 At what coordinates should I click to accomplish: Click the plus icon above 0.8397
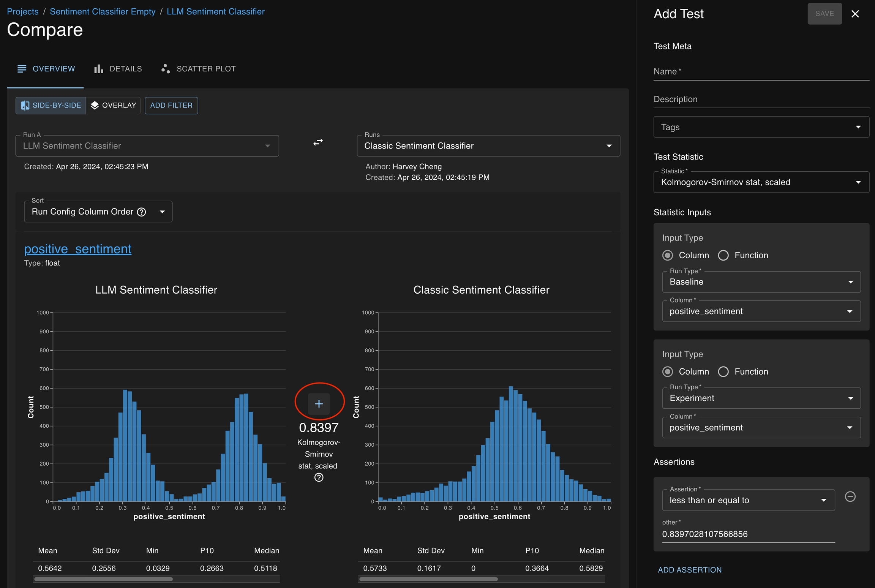tap(319, 404)
